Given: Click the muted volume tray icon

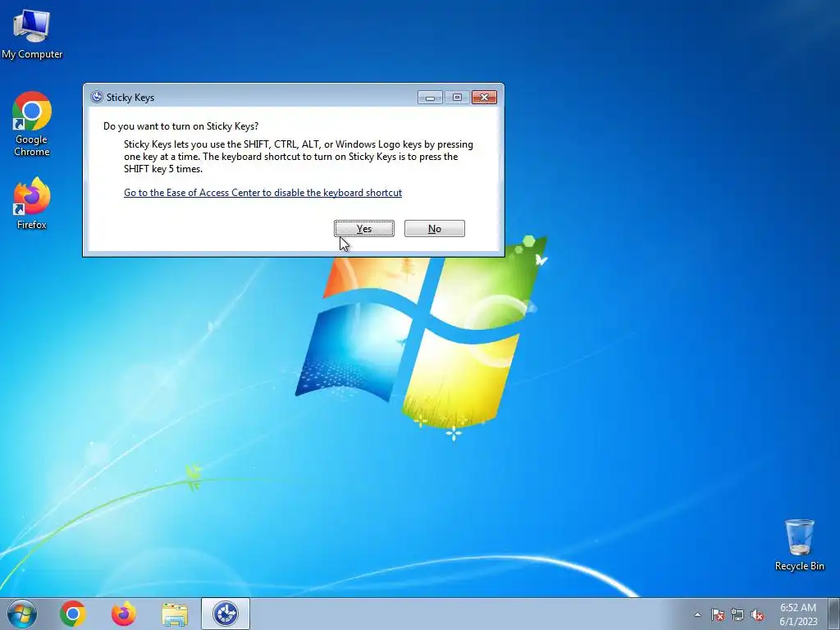Looking at the screenshot, I should point(757,614).
